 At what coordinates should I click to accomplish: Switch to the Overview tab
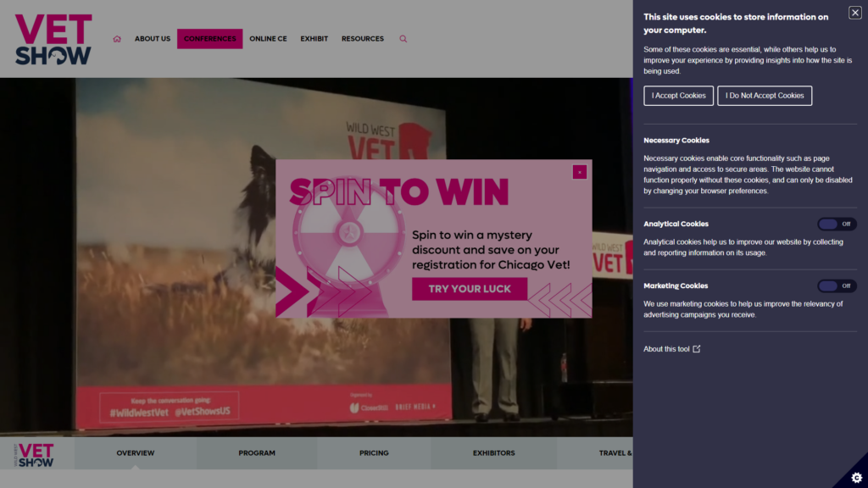(135, 453)
